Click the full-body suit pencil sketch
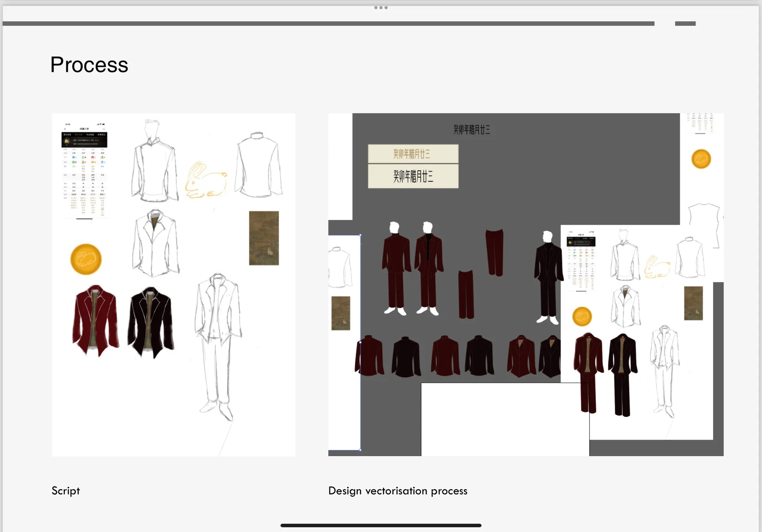Viewport: 762px width, 532px height. pos(217,346)
